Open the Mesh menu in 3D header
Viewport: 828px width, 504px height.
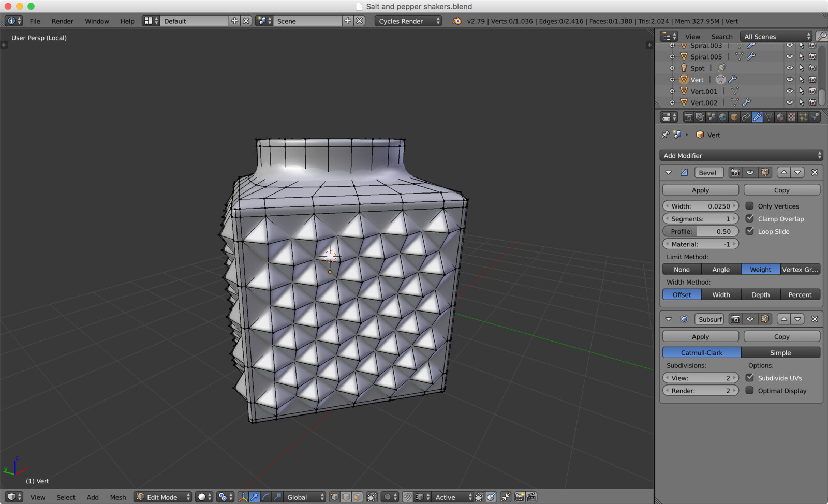(x=117, y=497)
